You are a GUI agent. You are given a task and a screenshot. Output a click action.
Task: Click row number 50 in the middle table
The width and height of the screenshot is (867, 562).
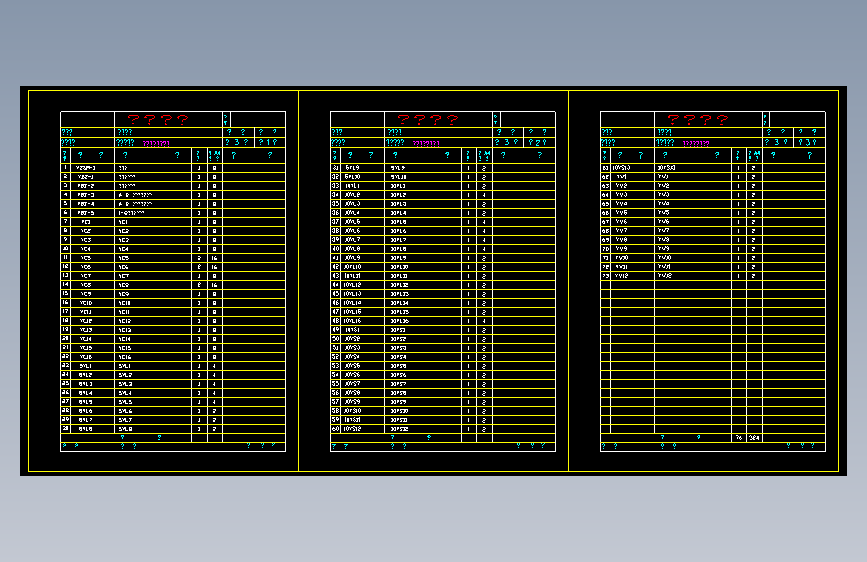335,339
